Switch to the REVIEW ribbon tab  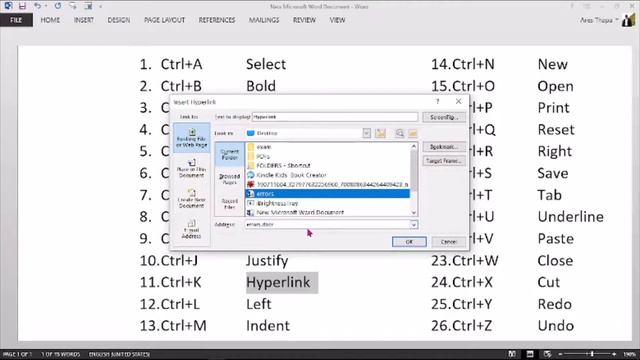[x=304, y=20]
